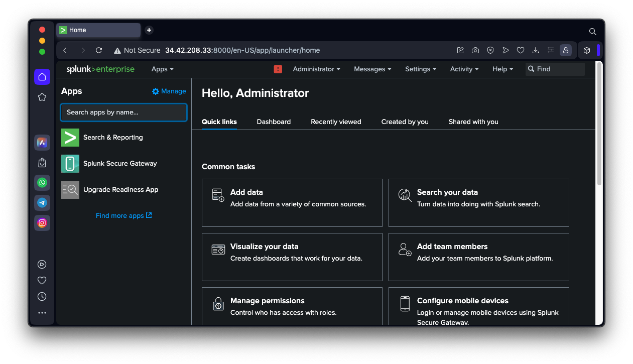Switch to the Dashboard tab
Image resolution: width=633 pixels, height=364 pixels.
tap(274, 122)
